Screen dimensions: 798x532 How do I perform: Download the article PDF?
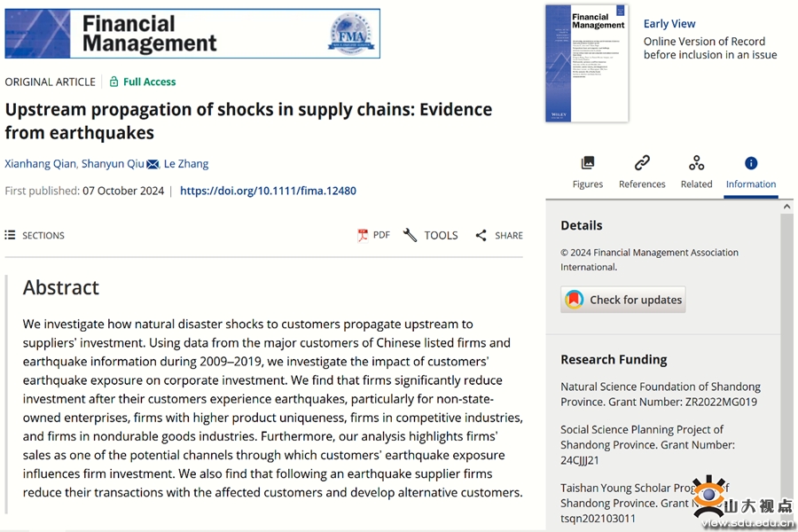click(x=374, y=235)
